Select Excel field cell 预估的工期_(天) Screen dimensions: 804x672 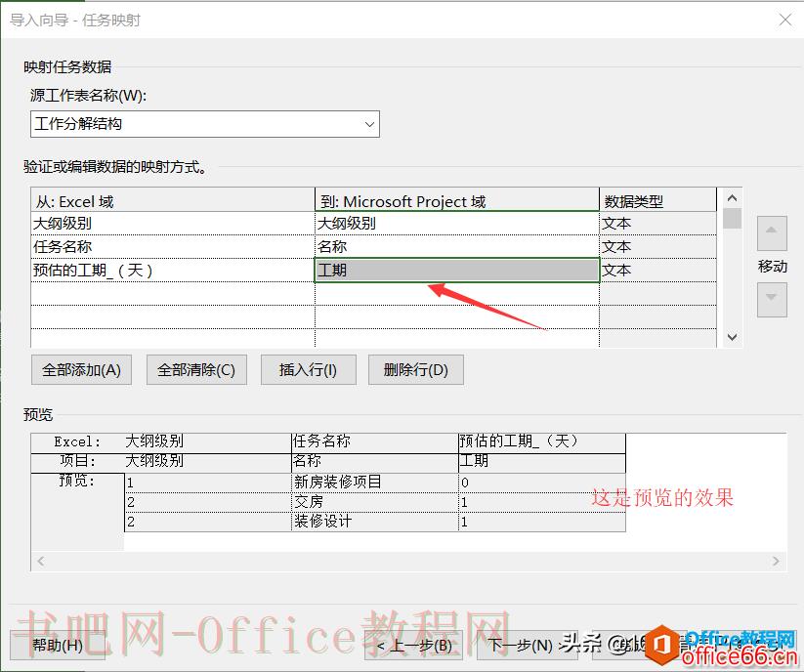pos(173,271)
